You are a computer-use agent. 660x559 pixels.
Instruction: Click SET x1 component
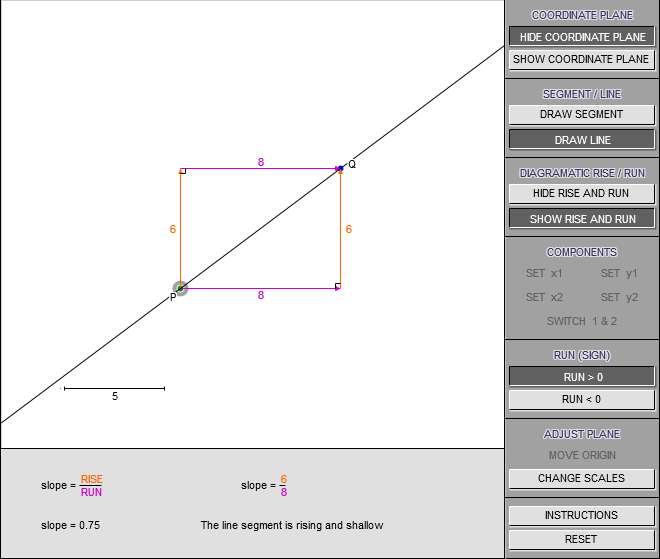point(544,273)
